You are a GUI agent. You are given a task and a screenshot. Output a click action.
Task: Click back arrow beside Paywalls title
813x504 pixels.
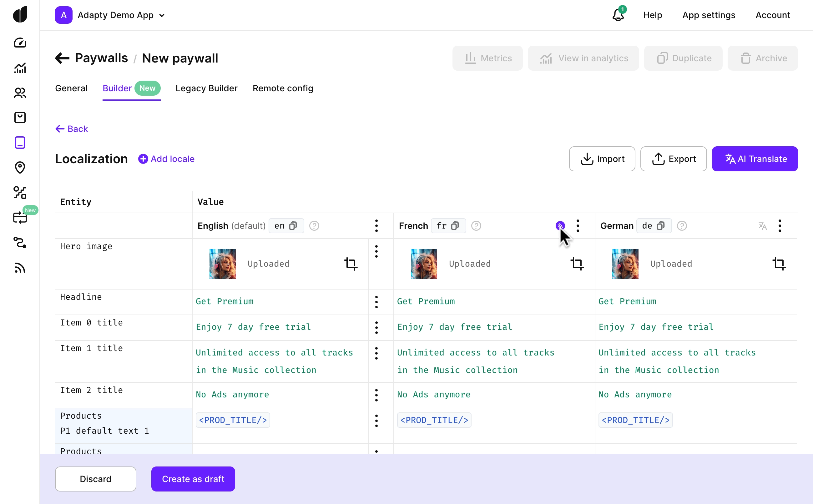click(x=62, y=58)
